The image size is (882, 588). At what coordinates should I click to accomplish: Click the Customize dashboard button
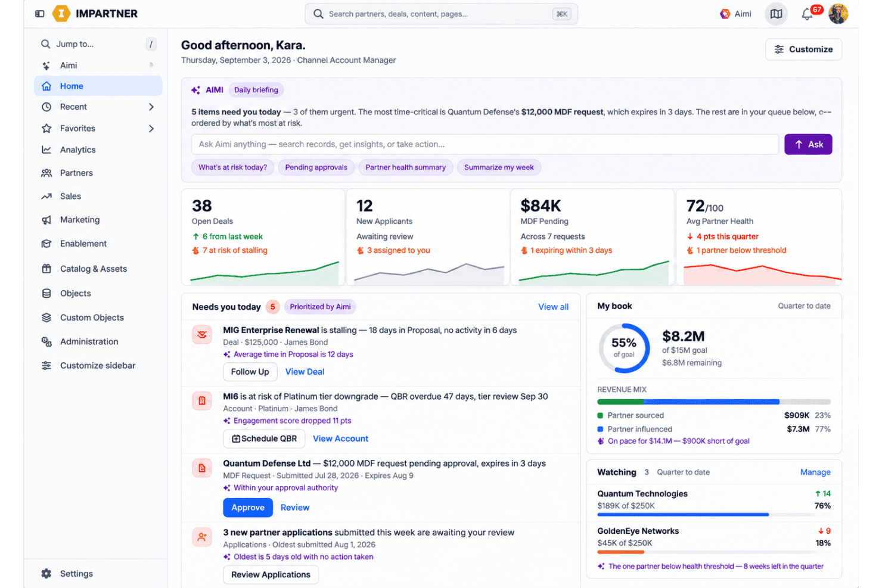(803, 49)
